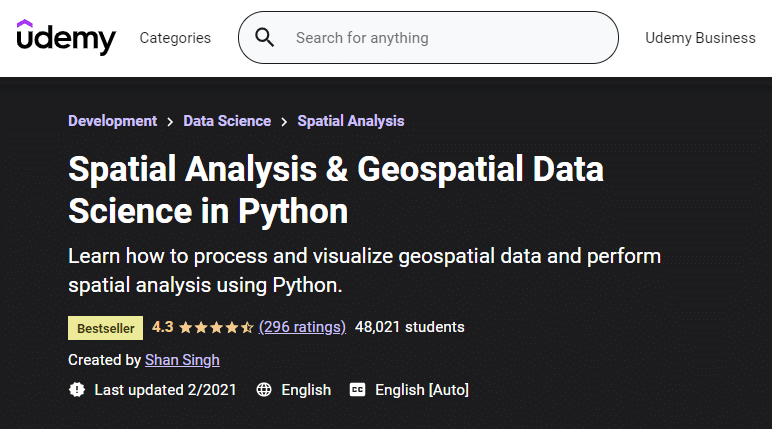Image resolution: width=772 pixels, height=429 pixels.
Task: Click chevron between Development and Data Science
Action: pyautogui.click(x=170, y=122)
